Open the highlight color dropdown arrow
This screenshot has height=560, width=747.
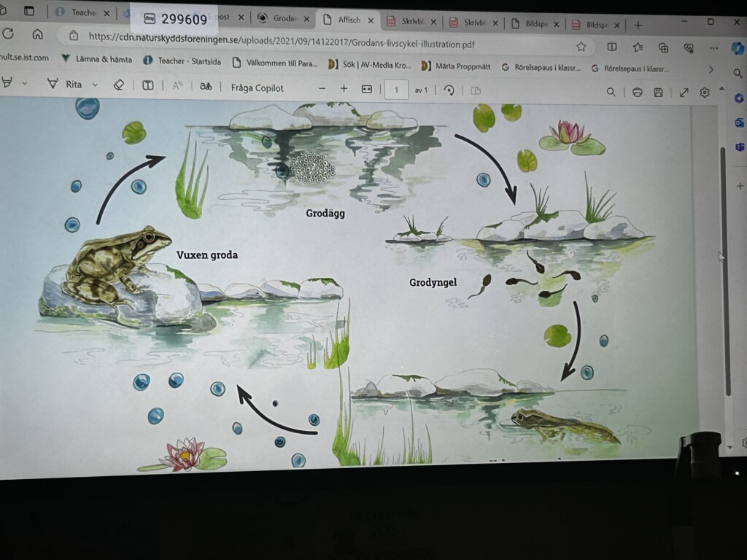pyautogui.click(x=25, y=84)
